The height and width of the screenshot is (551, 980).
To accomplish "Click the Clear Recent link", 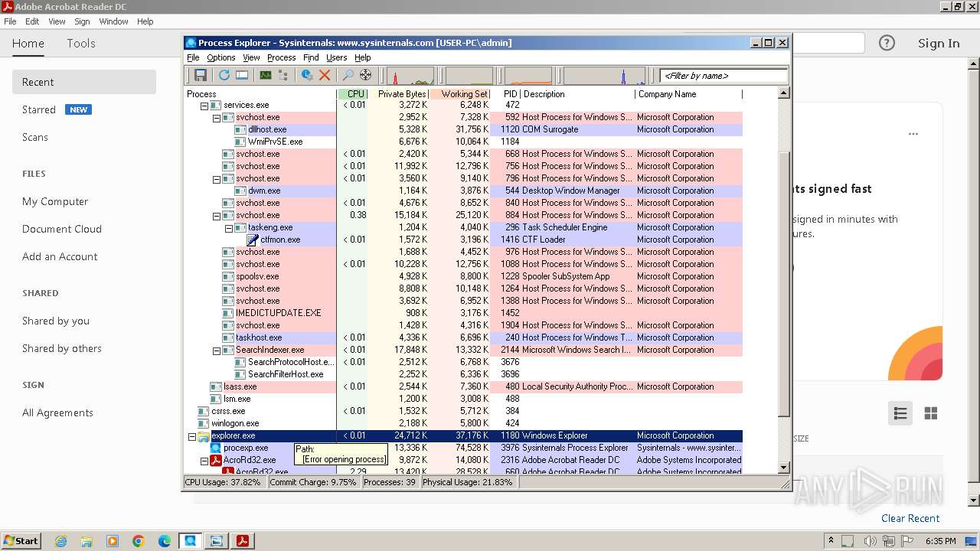I will (x=910, y=518).
